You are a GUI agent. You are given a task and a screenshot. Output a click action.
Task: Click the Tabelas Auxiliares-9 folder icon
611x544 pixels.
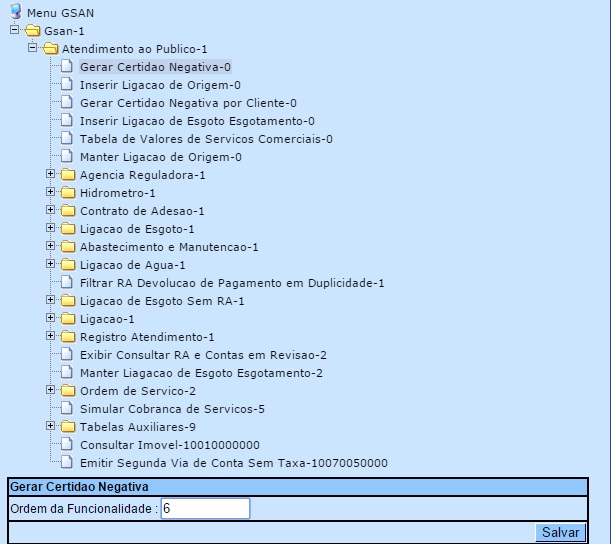pyautogui.click(x=68, y=427)
